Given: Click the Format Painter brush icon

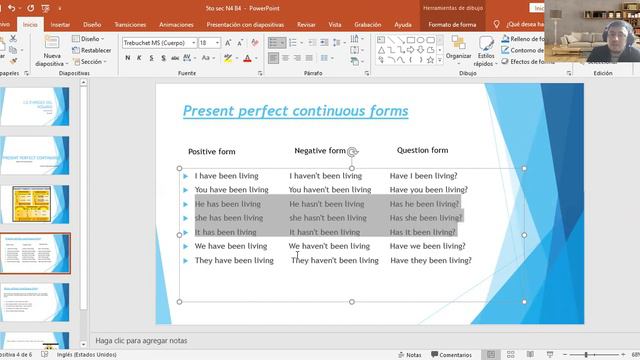Looking at the screenshot, I should click(13, 61).
